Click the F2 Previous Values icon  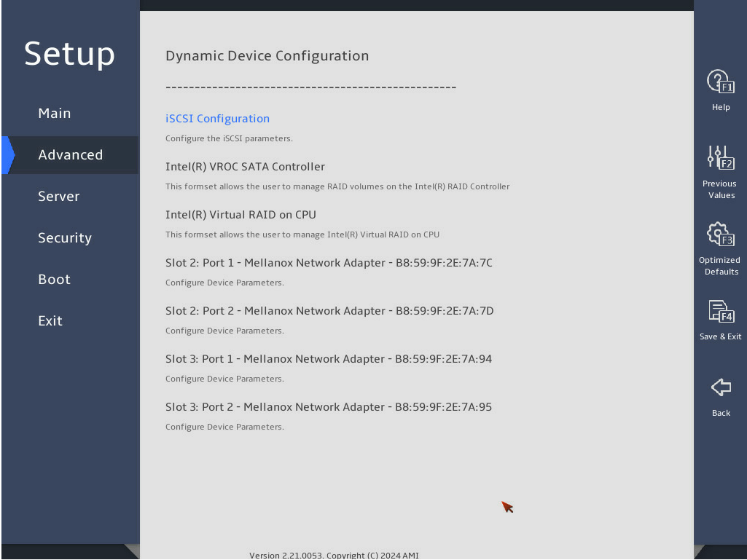tap(720, 158)
